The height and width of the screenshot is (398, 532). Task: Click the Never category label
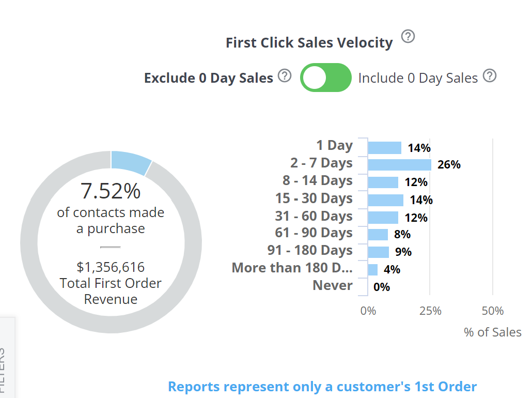click(332, 285)
